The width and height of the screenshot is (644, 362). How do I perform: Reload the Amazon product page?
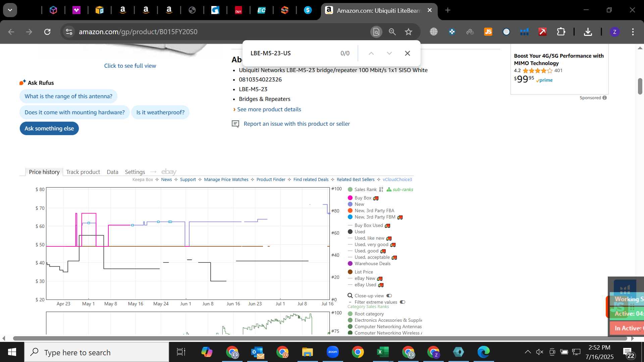click(47, 32)
